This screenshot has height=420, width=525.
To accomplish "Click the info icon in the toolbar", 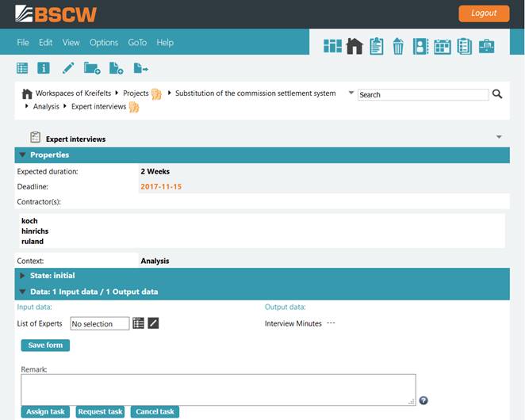I will [44, 68].
